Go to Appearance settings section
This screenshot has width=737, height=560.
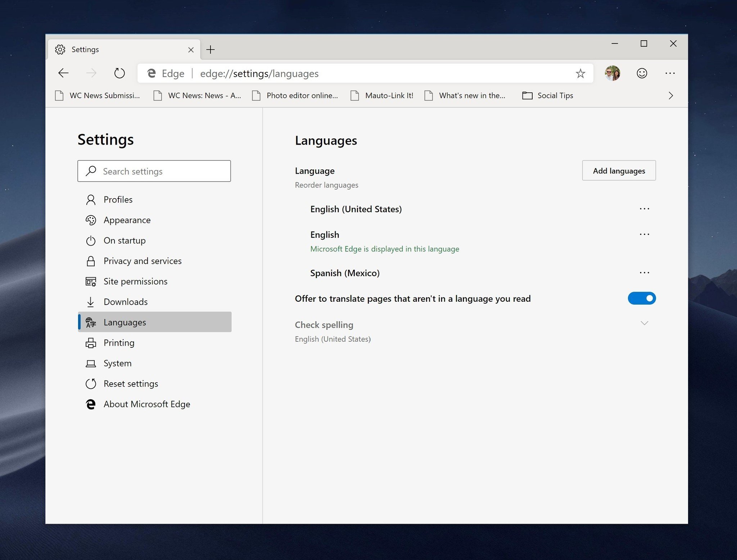pos(127,220)
